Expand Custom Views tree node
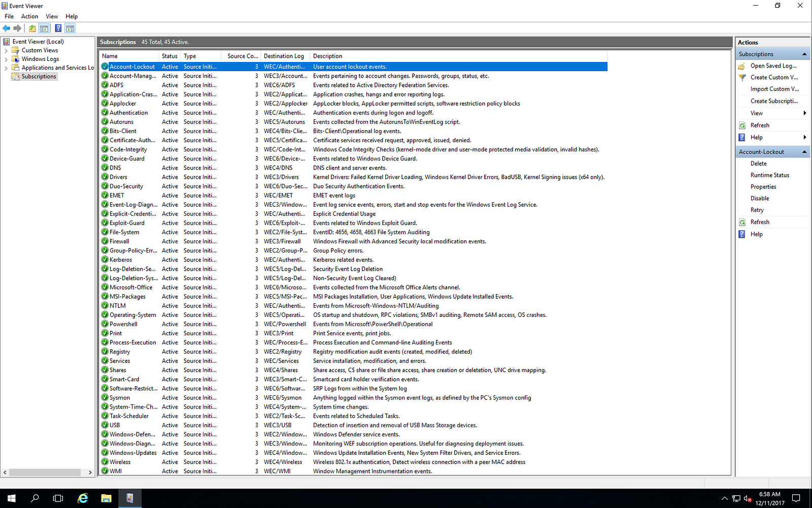 [x=6, y=50]
